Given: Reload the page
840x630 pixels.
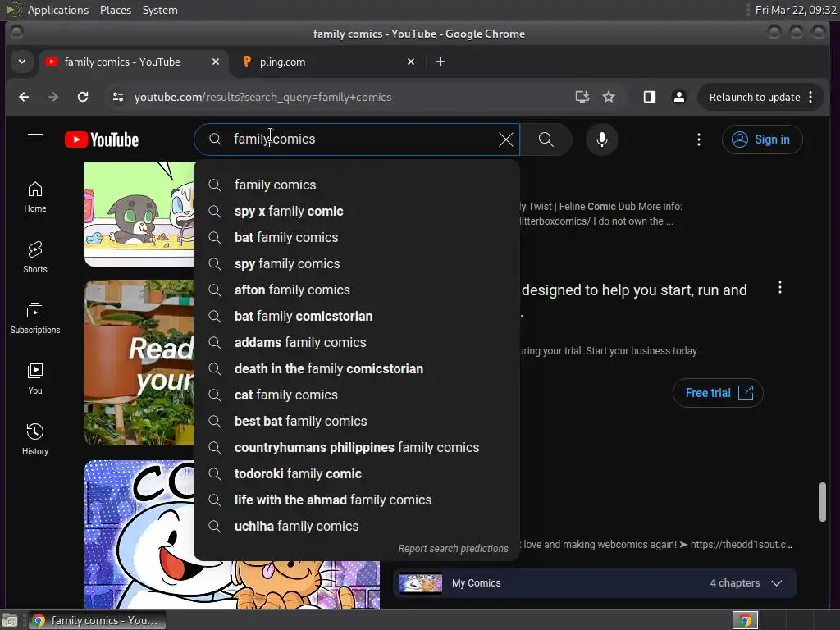Looking at the screenshot, I should [x=83, y=97].
